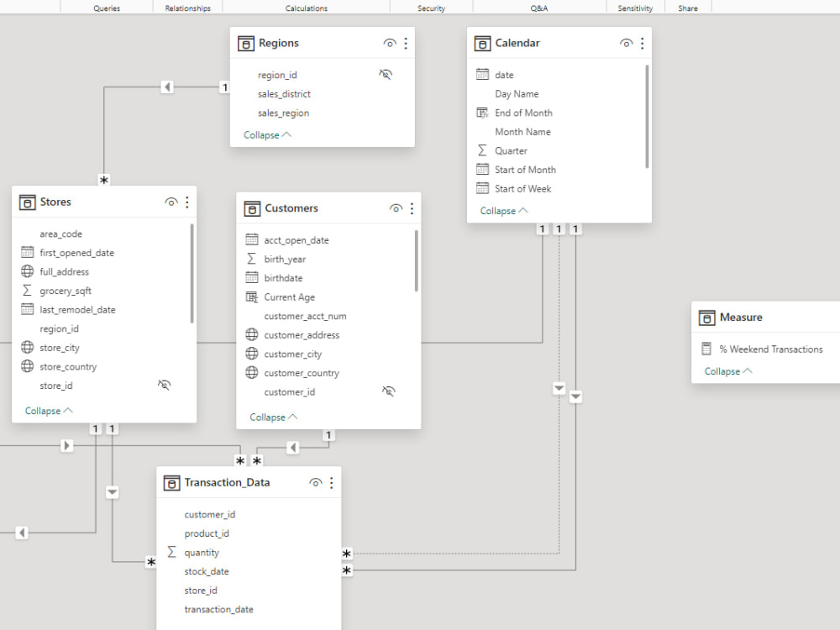Collapse the Stores table

[x=47, y=410]
